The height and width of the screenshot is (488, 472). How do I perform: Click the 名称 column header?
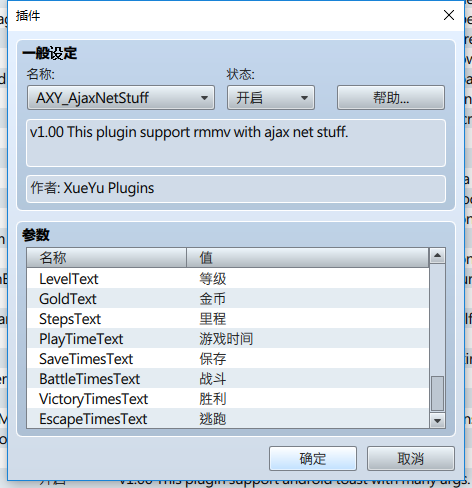(x=107, y=258)
